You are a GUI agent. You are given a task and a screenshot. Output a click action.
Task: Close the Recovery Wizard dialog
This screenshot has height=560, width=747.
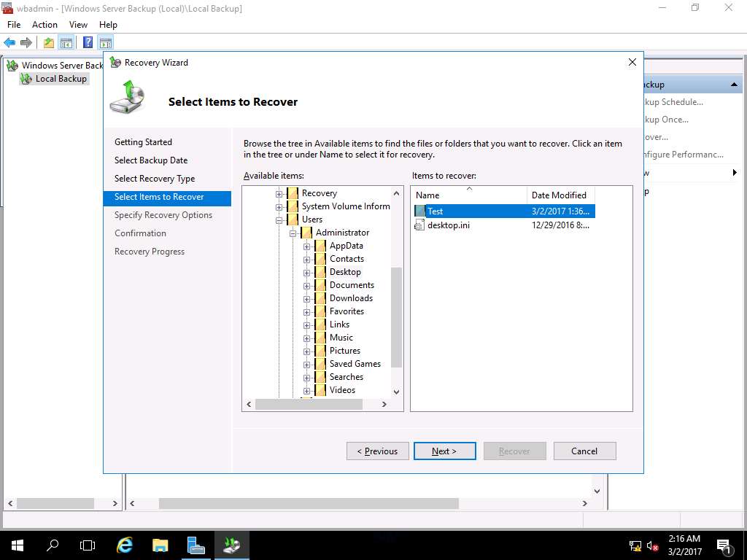(632, 63)
